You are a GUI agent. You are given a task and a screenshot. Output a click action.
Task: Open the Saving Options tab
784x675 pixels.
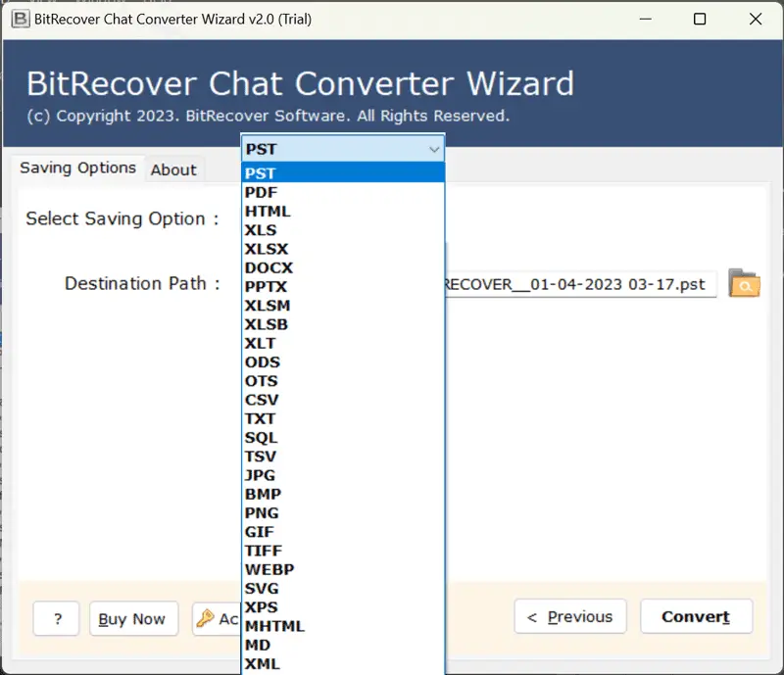pyautogui.click(x=77, y=168)
